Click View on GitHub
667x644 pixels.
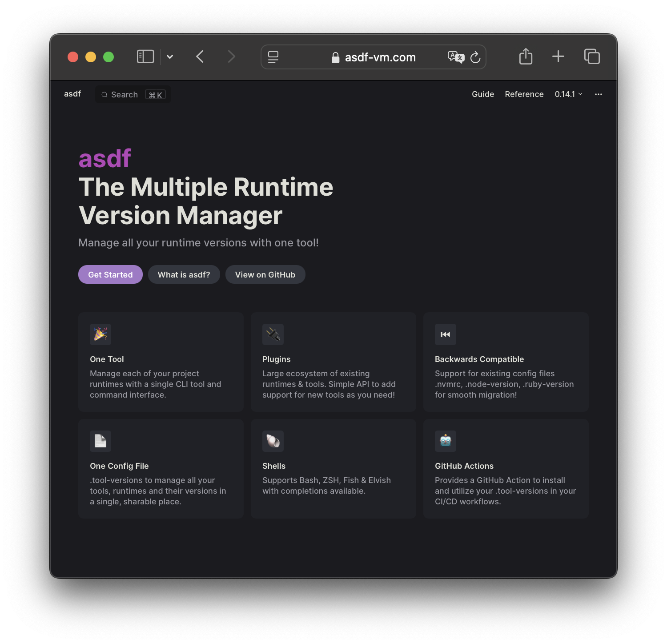pos(265,274)
